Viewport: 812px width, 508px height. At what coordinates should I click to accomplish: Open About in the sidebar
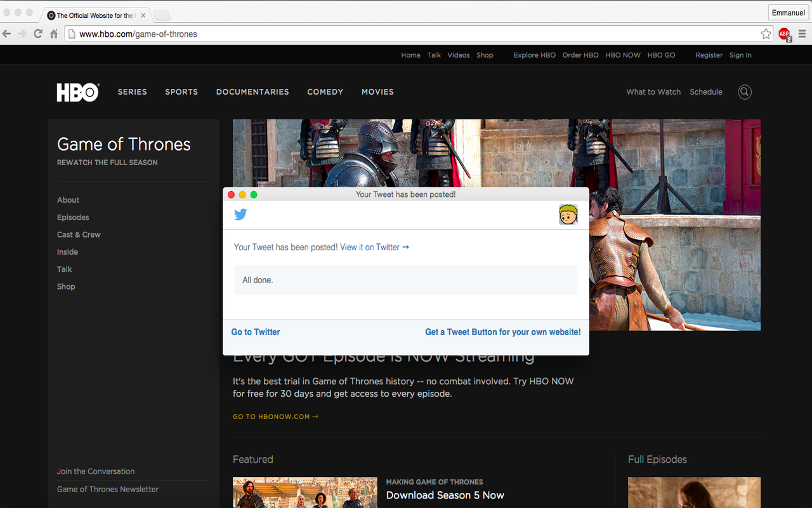click(68, 200)
